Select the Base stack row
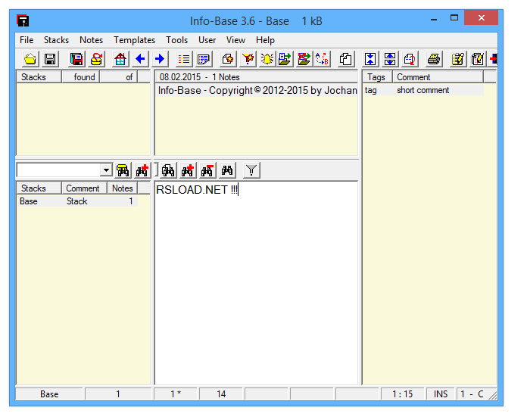The image size is (527, 420). (x=29, y=201)
